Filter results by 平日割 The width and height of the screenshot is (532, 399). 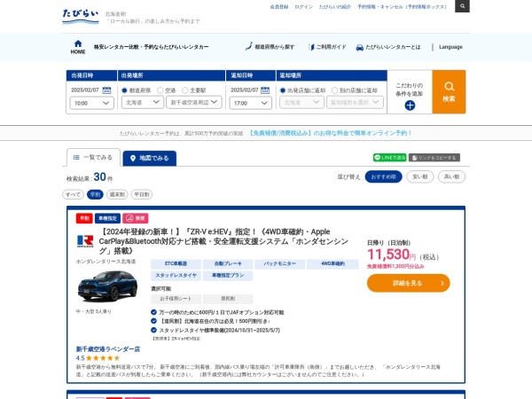142,194
